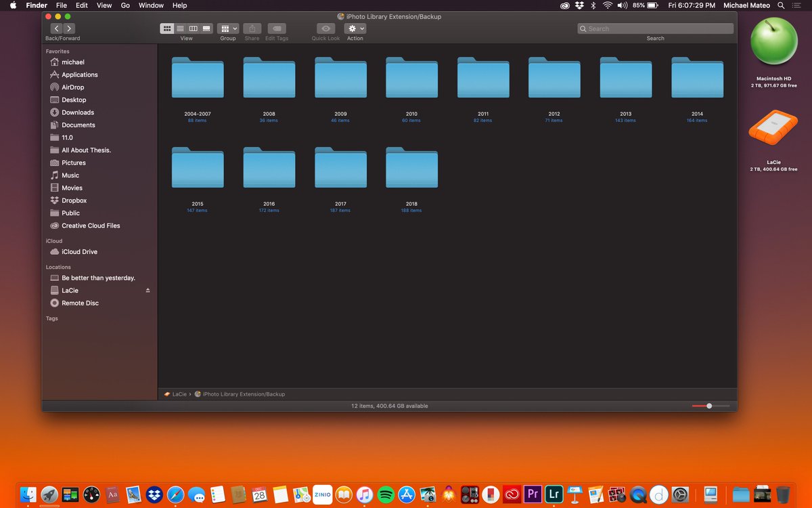Open Safari from the Dock
Screen dimensions: 812x508
175,494
